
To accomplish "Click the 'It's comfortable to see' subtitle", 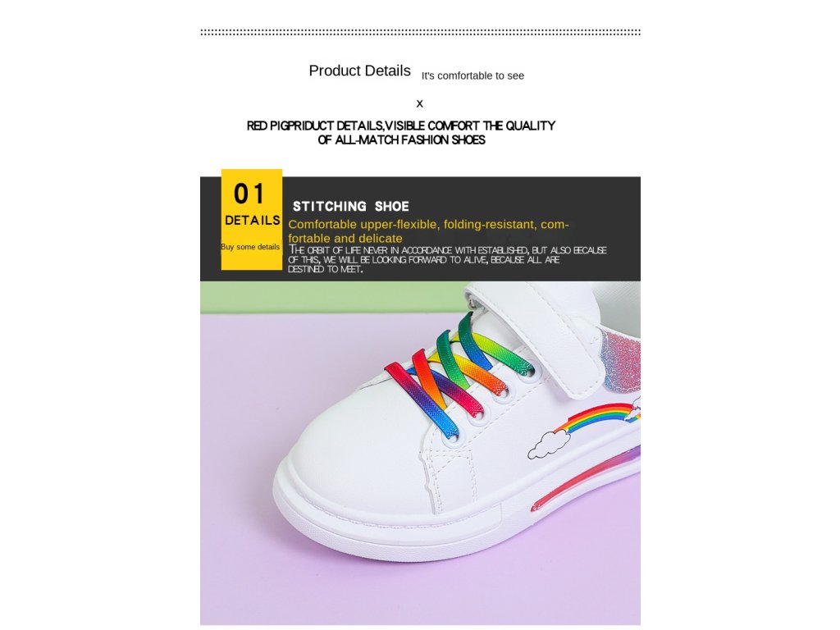I will [x=472, y=75].
